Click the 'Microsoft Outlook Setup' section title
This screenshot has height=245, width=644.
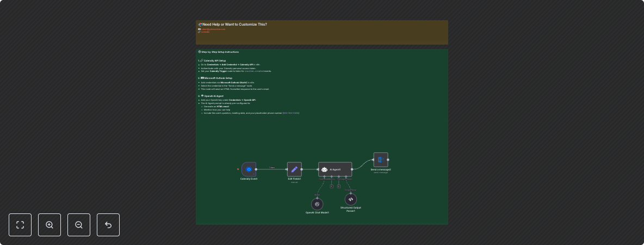coord(218,78)
